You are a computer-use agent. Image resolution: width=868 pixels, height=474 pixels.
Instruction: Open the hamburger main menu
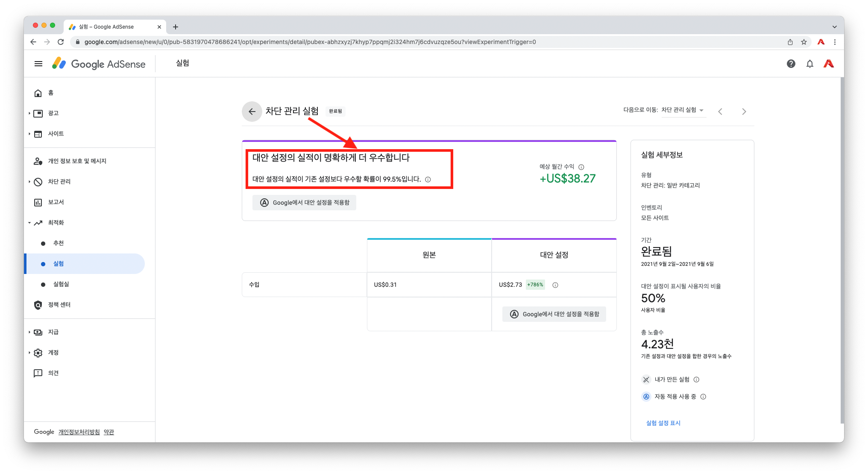[x=38, y=64]
